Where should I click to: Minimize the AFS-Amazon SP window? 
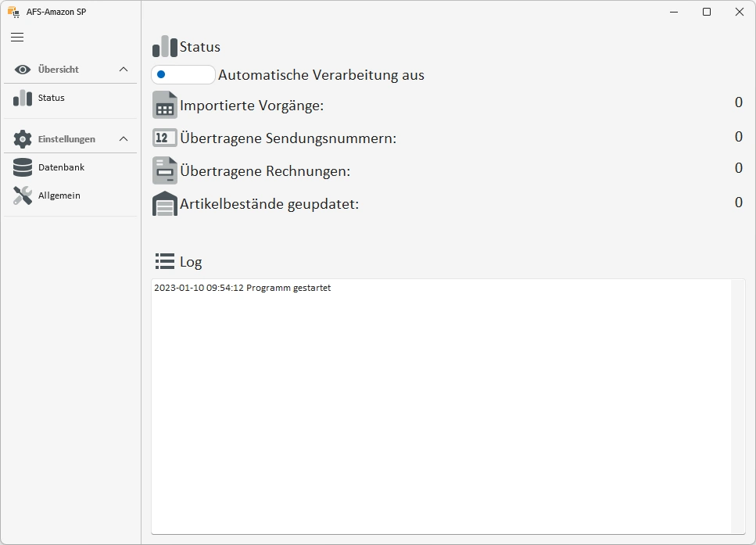click(674, 12)
